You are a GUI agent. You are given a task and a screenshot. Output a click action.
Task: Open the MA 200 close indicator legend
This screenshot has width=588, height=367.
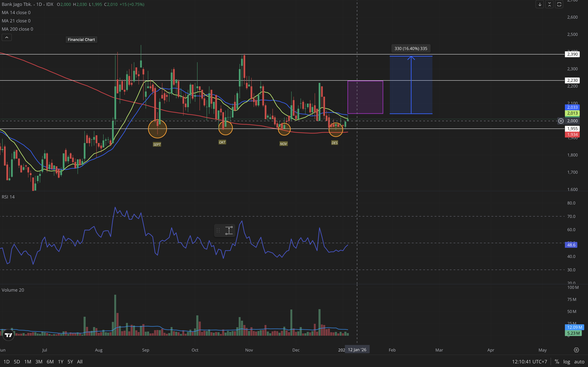17,29
